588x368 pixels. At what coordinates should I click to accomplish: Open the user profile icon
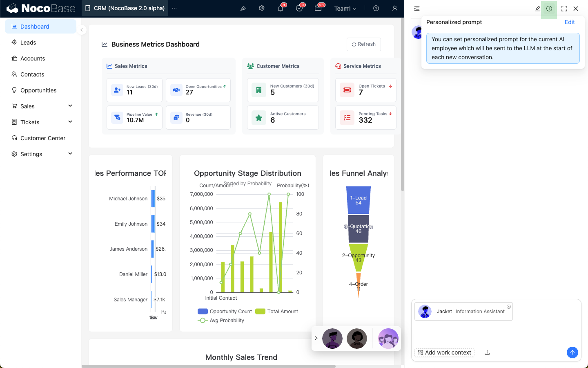[x=394, y=8]
